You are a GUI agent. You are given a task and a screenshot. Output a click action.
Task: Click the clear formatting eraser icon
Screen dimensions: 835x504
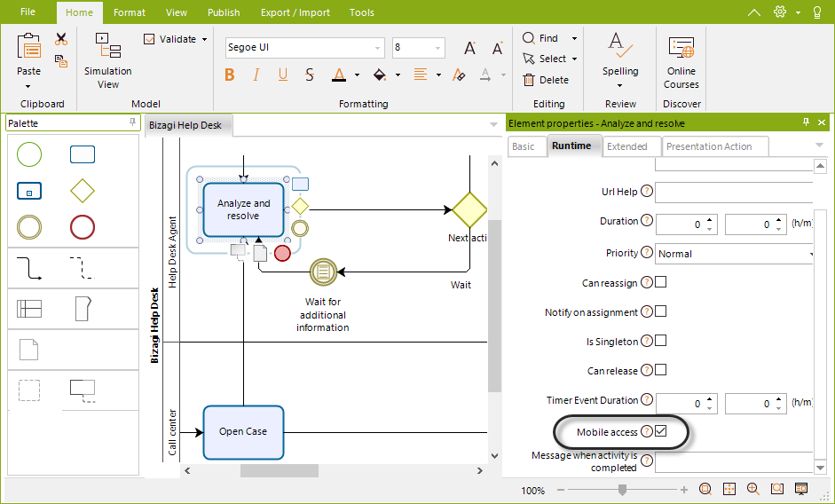(x=459, y=75)
